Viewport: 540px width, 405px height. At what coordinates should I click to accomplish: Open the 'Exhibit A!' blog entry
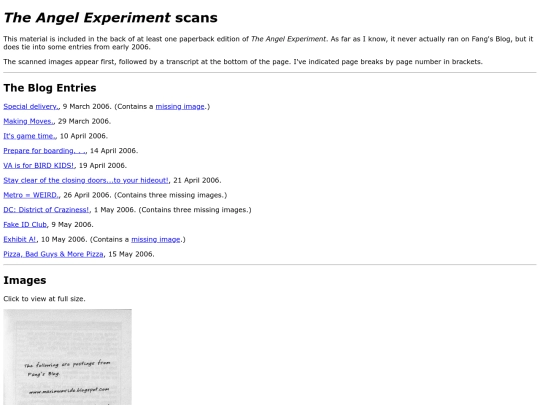point(20,239)
